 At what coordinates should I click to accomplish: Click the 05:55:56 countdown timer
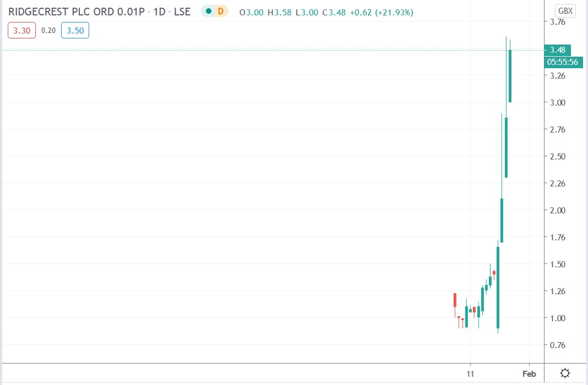[563, 62]
